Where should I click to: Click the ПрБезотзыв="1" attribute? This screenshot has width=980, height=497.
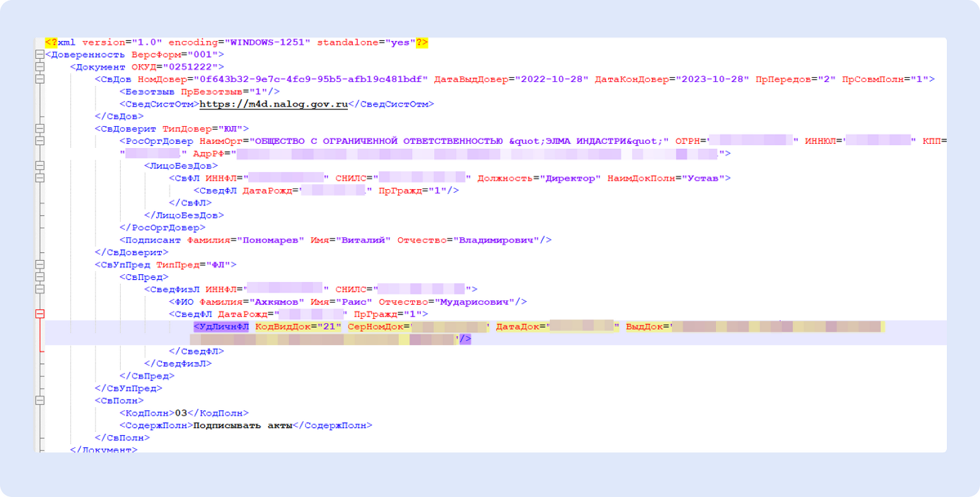(x=224, y=92)
